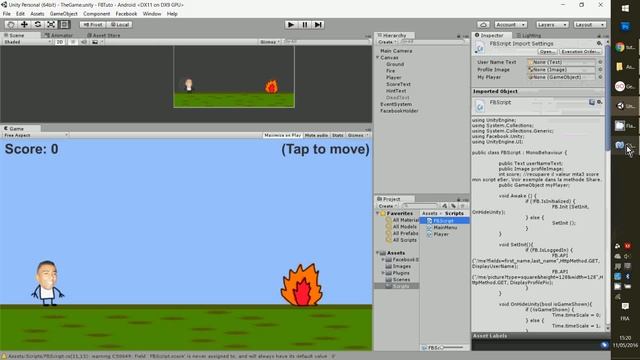Toggle the Local handle rotation button

(x=120, y=24)
